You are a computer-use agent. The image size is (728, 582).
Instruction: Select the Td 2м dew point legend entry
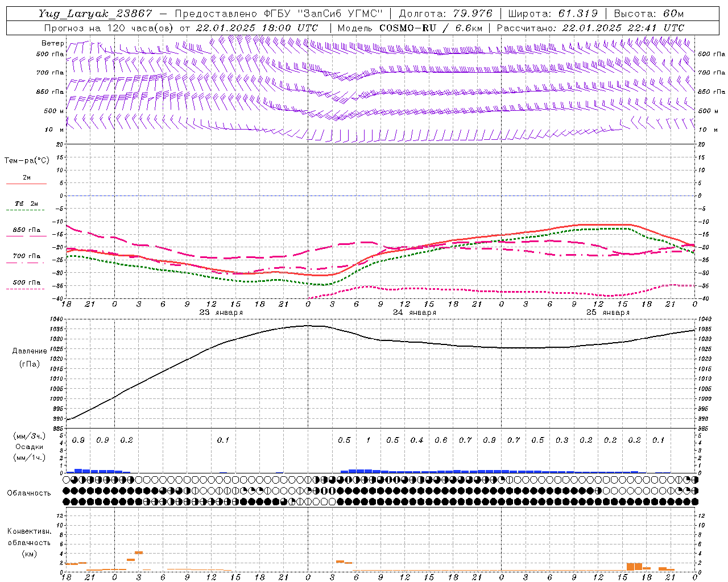point(26,203)
